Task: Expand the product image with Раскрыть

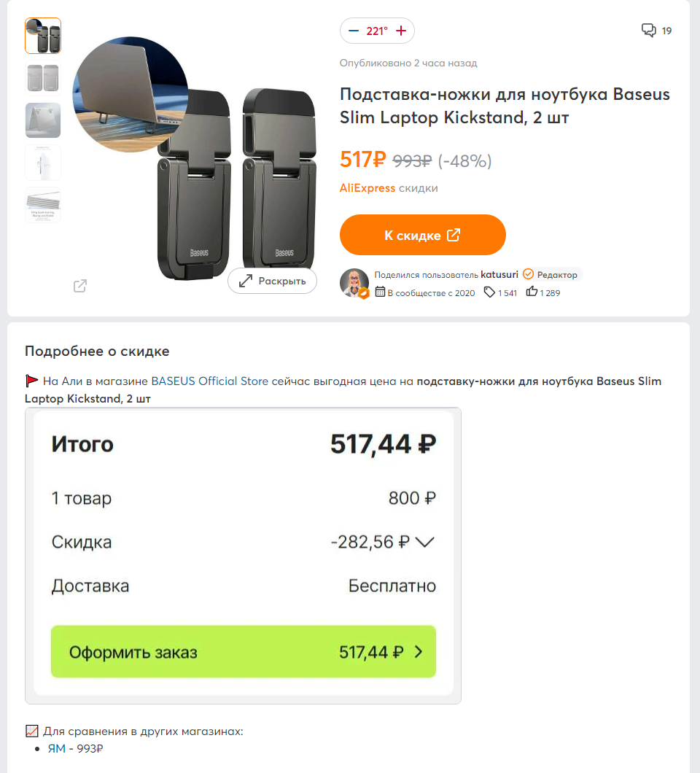Action: pos(272,281)
